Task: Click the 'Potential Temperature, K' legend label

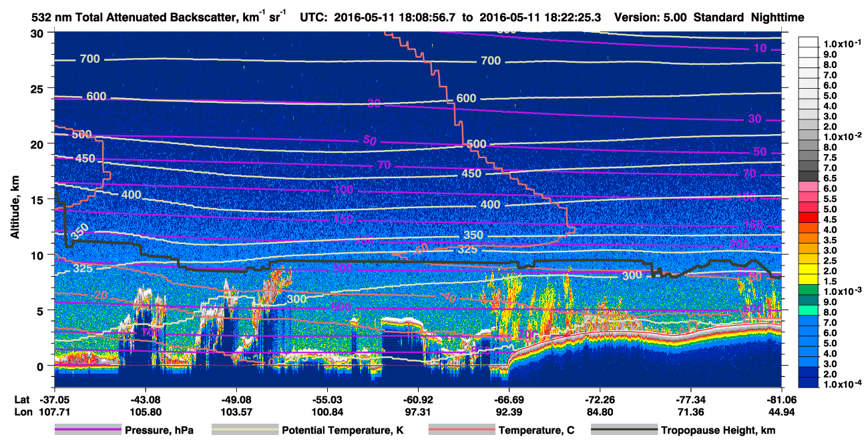Action: 343,430
